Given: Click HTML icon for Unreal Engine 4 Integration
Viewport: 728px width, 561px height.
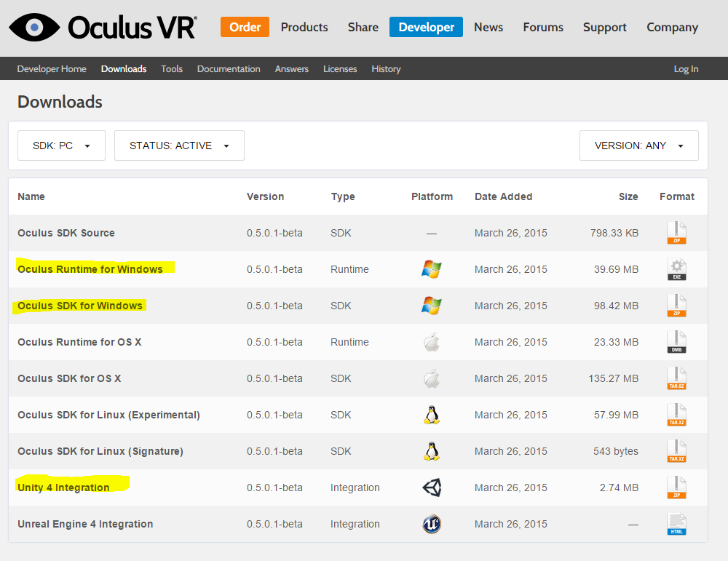Looking at the screenshot, I should click(676, 524).
